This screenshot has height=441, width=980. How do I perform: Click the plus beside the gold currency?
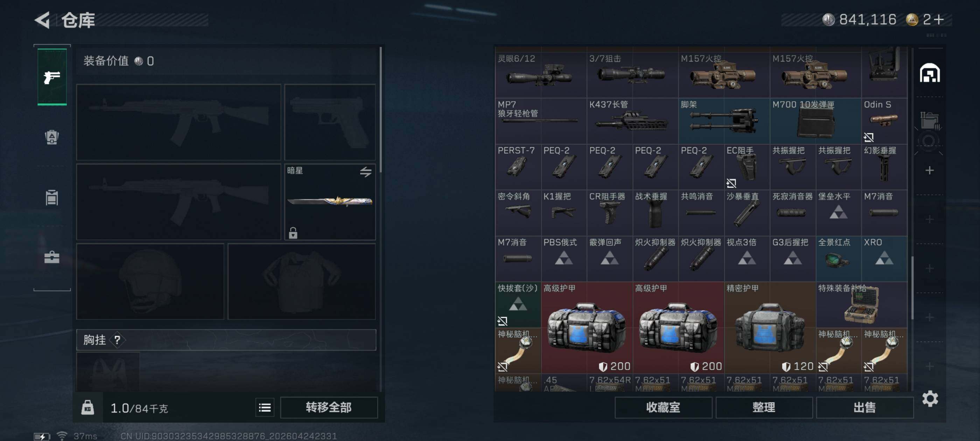coord(939,19)
